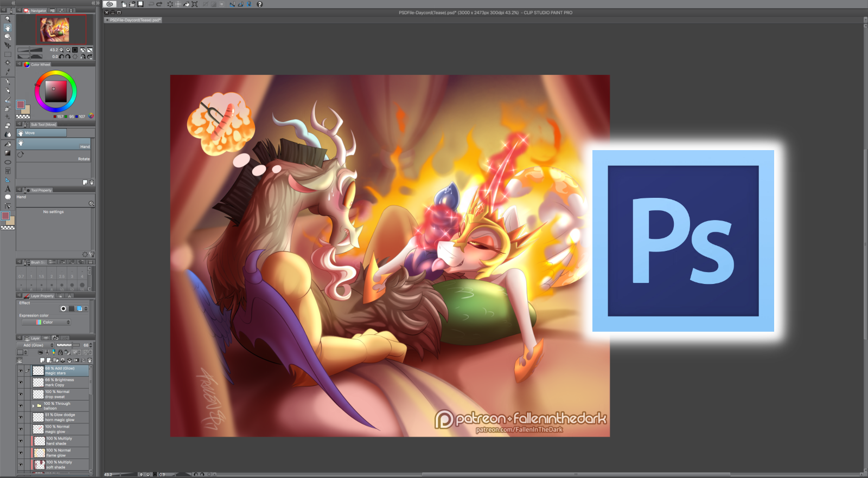This screenshot has height=478, width=868.
Task: Switch to the Navigator tab
Action: (x=35, y=10)
